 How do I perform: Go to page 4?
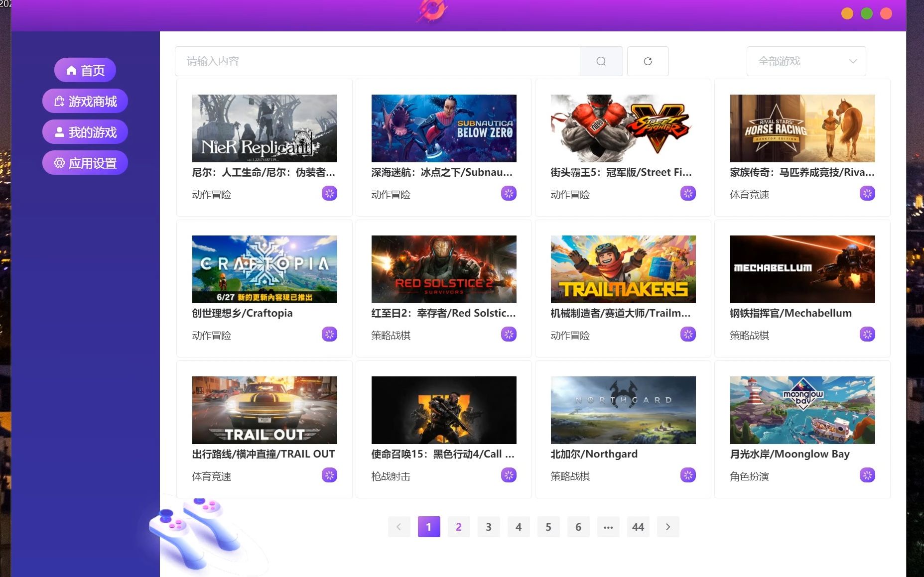coord(519,527)
